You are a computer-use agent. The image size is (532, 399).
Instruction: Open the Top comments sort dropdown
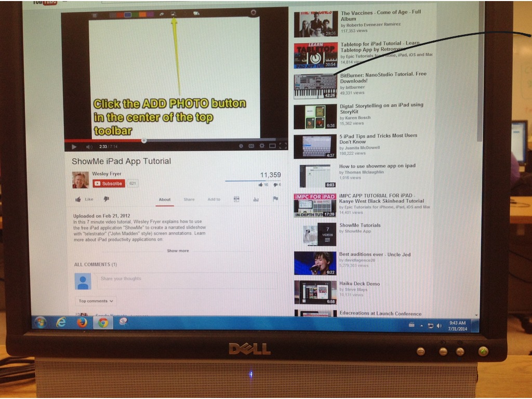point(96,301)
